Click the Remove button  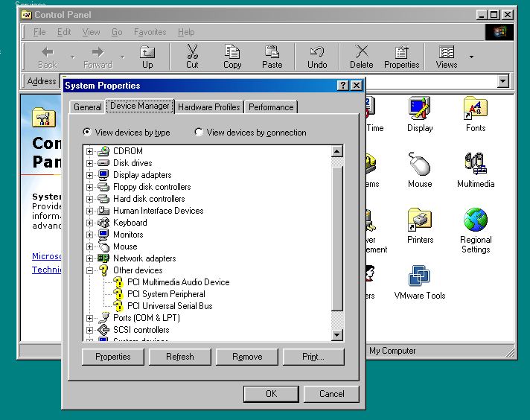(x=246, y=357)
